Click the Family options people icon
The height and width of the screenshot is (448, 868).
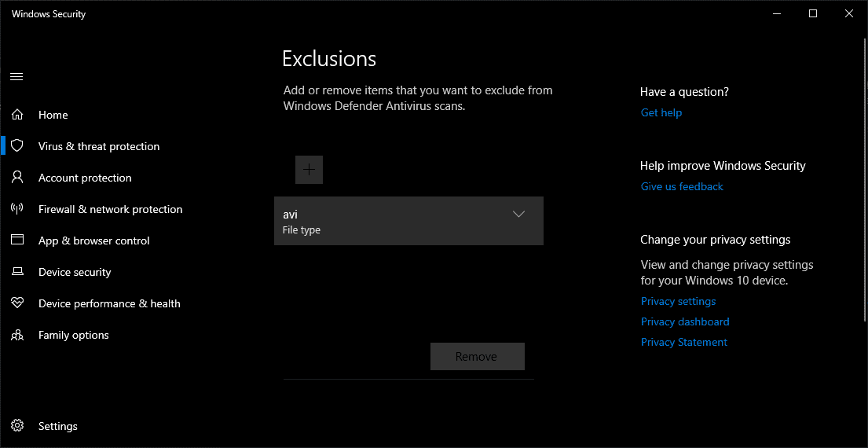click(x=17, y=335)
